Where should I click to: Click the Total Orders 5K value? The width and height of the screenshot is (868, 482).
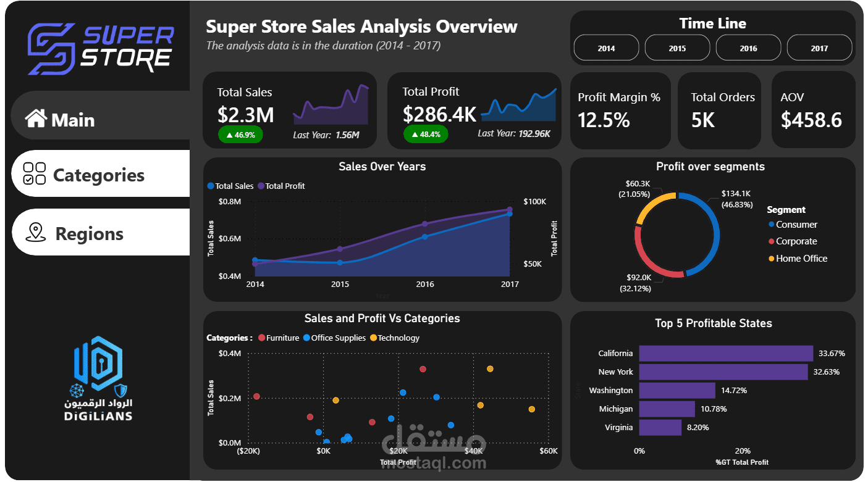(x=703, y=120)
